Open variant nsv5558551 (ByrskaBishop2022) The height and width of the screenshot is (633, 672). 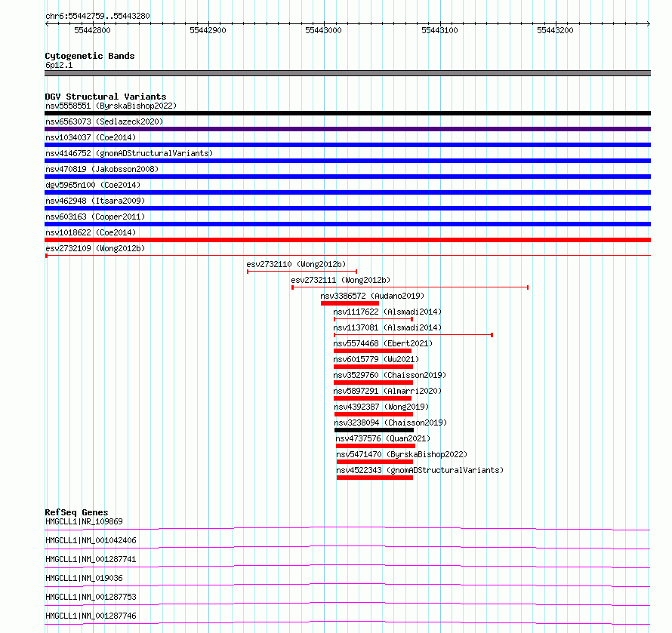pos(111,106)
